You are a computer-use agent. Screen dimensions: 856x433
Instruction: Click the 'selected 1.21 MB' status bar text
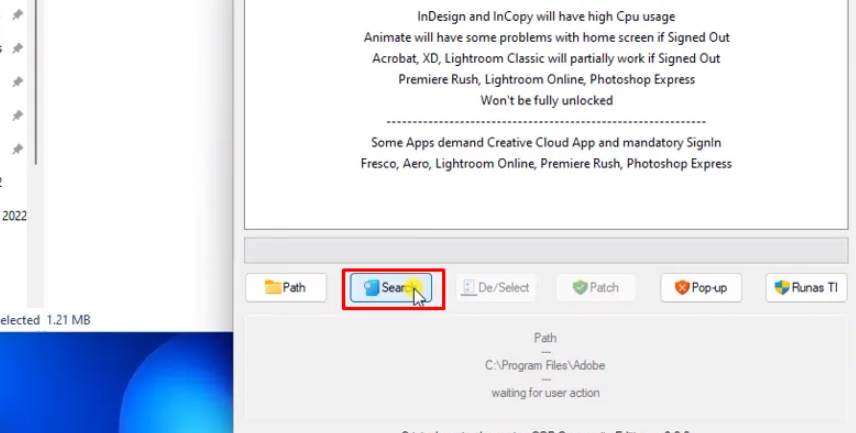click(x=45, y=320)
